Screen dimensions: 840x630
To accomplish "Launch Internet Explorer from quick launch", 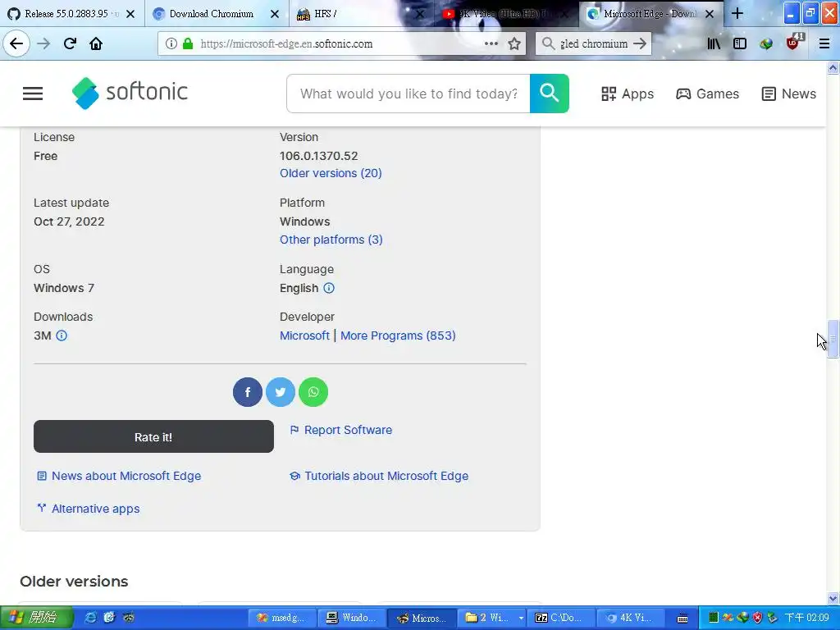I will tap(91, 618).
